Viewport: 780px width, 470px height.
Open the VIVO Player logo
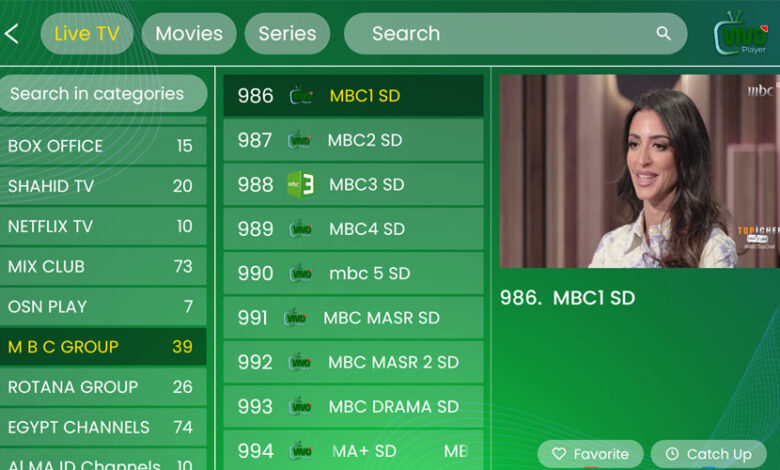coord(741,34)
